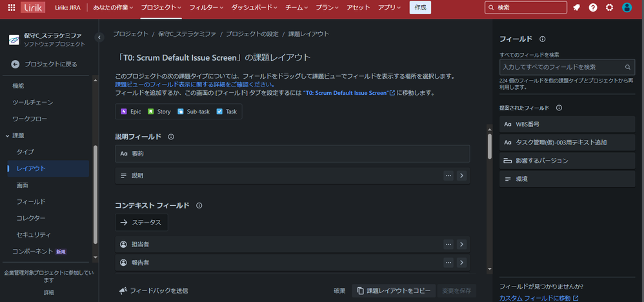
Task: Click the back arrow icon beside プロジェクトに戻る
Action: click(x=15, y=64)
